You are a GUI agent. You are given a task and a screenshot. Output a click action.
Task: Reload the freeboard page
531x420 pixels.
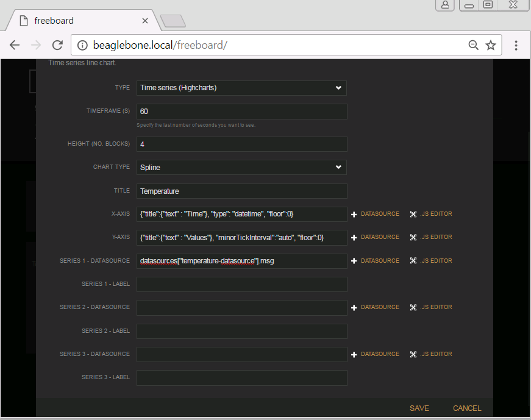coord(57,44)
